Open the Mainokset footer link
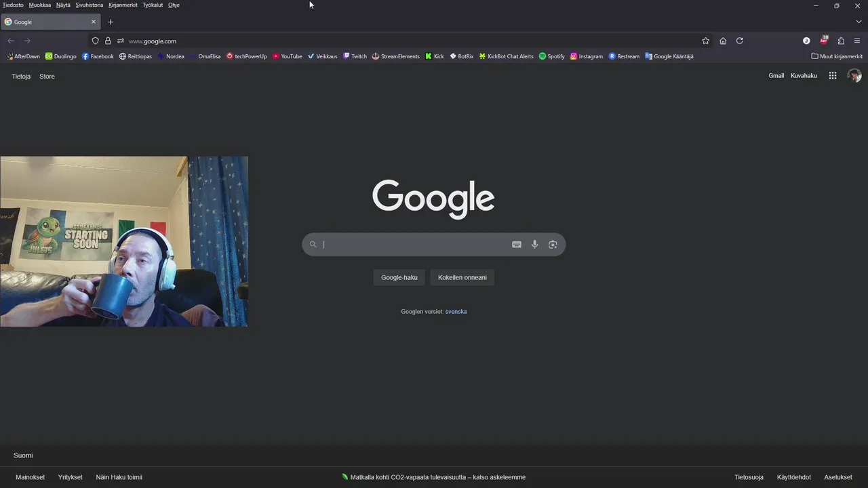 [30, 477]
